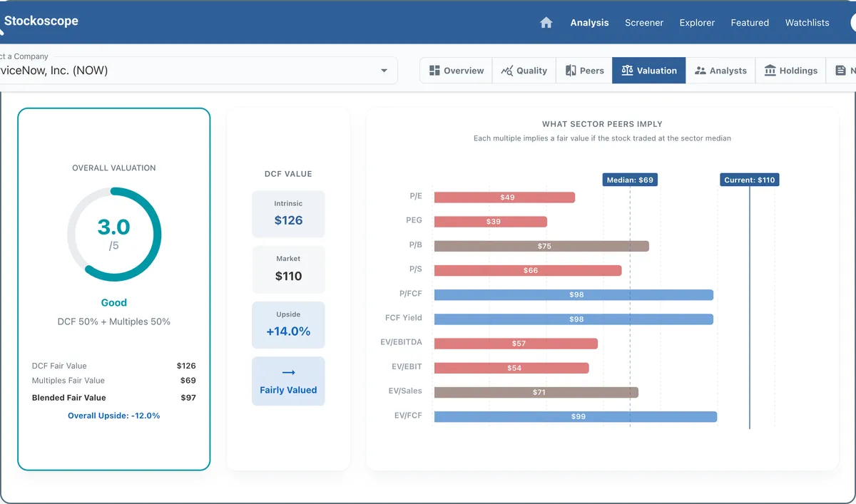The height and width of the screenshot is (504, 856).
Task: Click the Holdings bank icon
Action: (770, 71)
